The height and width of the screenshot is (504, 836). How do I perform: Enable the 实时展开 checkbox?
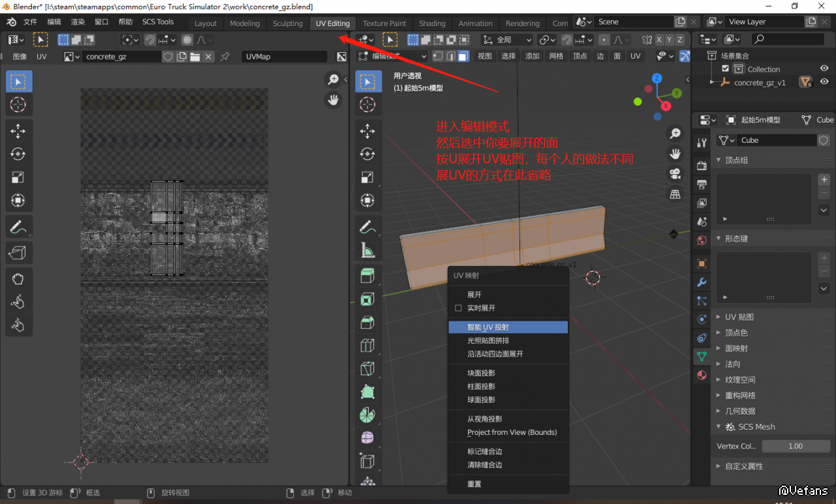(x=458, y=308)
